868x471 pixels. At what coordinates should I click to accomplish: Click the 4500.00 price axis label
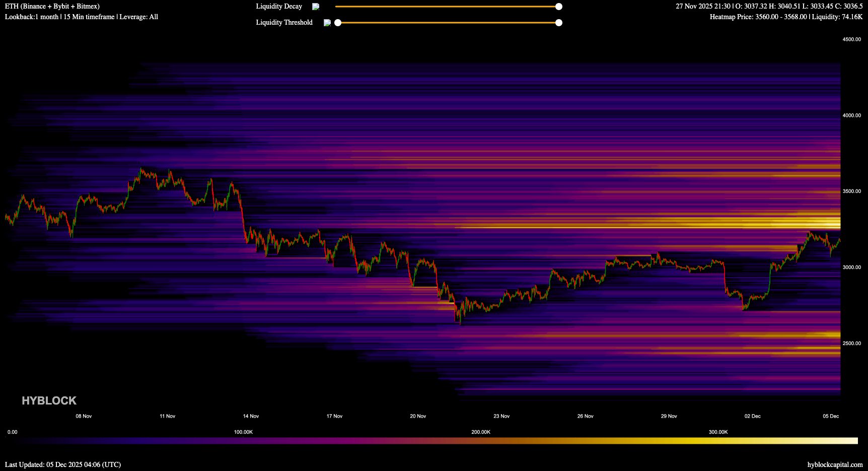pos(852,39)
